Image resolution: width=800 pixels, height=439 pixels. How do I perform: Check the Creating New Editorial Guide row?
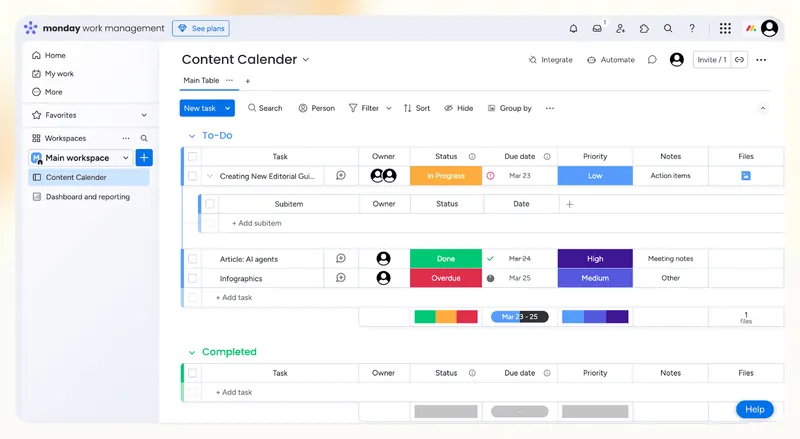coord(192,176)
